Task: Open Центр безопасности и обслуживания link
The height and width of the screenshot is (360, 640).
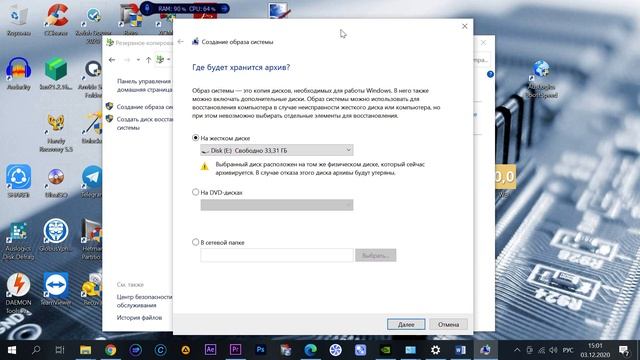Action: coord(144,301)
